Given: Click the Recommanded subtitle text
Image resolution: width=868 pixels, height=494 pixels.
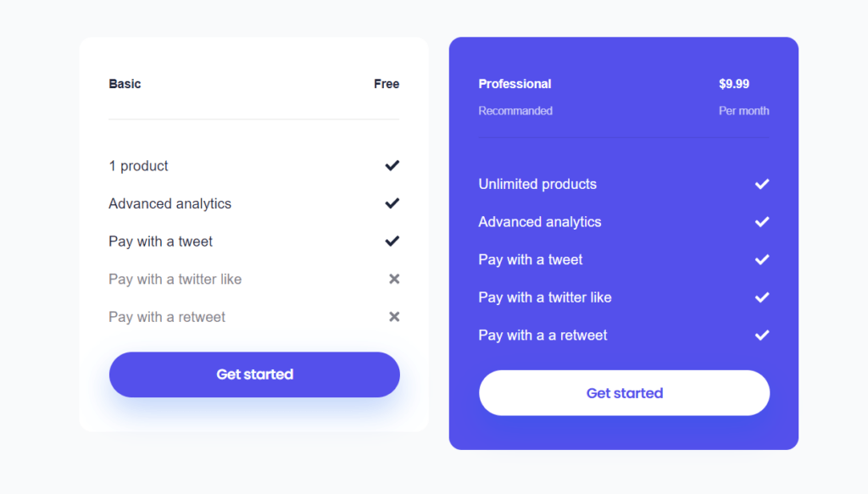Looking at the screenshot, I should [515, 111].
